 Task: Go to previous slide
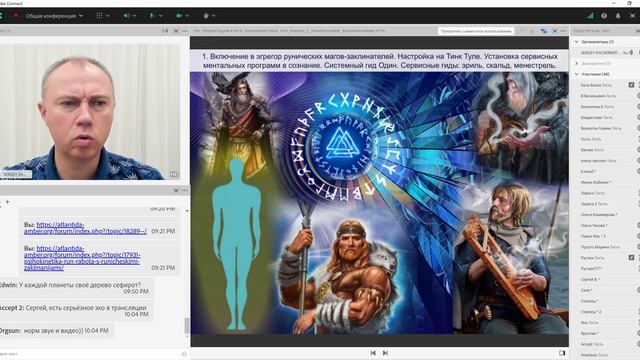(x=373, y=353)
